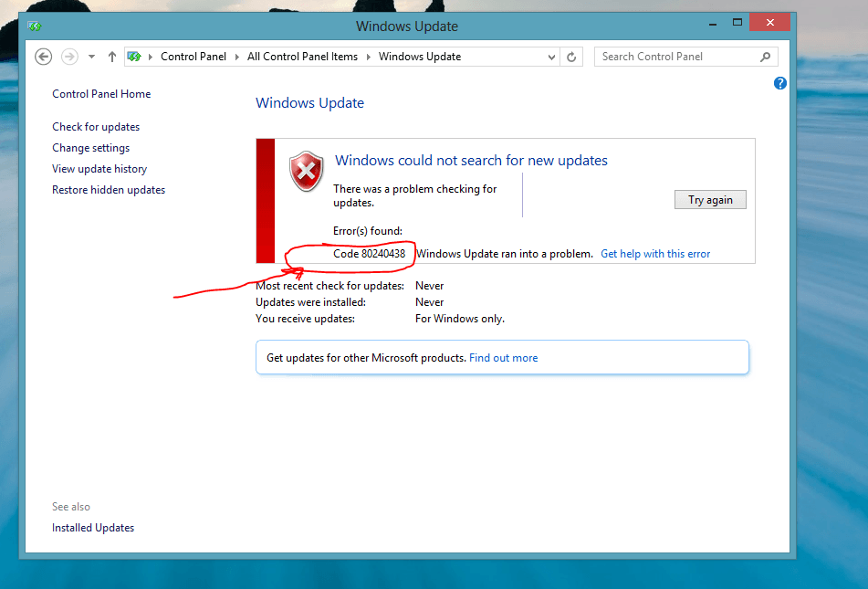
Task: Click the Control Panel icon in address bar
Action: point(133,56)
